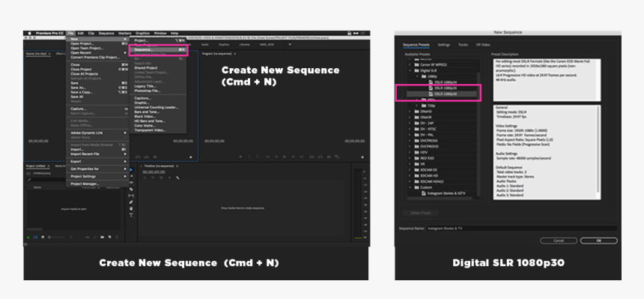Open the Sequence menu in menu bar
This screenshot has height=299, width=644.
point(106,33)
